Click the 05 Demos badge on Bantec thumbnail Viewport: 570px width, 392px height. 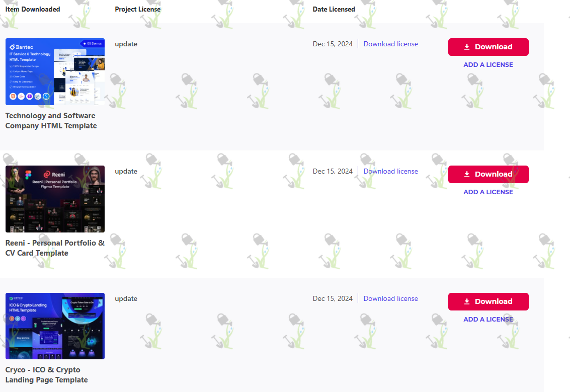[x=93, y=43]
